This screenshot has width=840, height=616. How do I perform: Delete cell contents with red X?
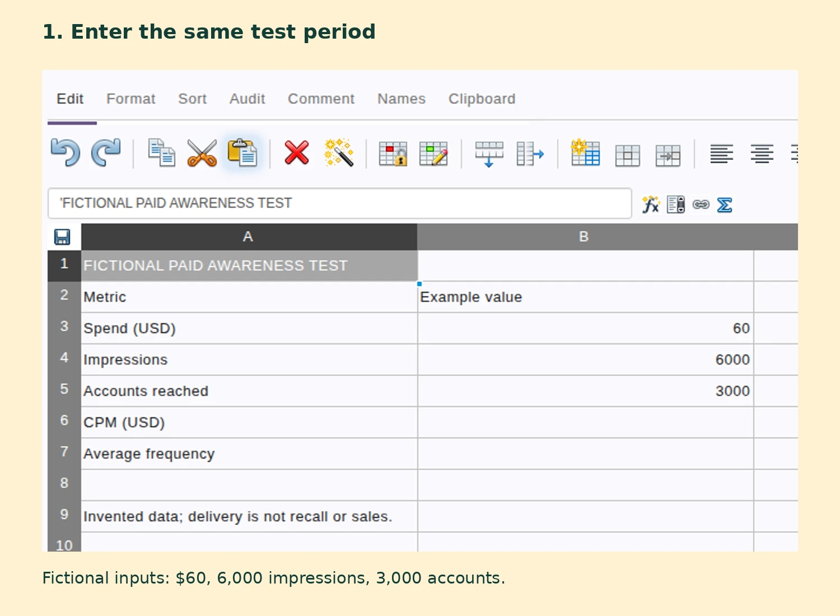click(x=297, y=153)
